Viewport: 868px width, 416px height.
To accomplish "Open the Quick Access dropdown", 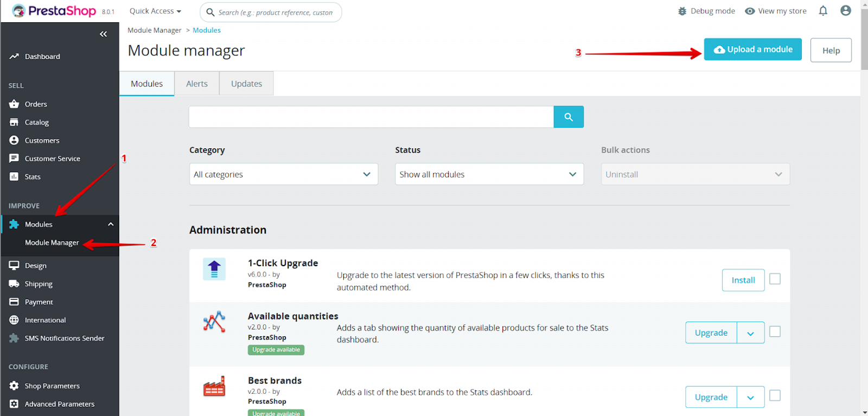I will click(155, 11).
